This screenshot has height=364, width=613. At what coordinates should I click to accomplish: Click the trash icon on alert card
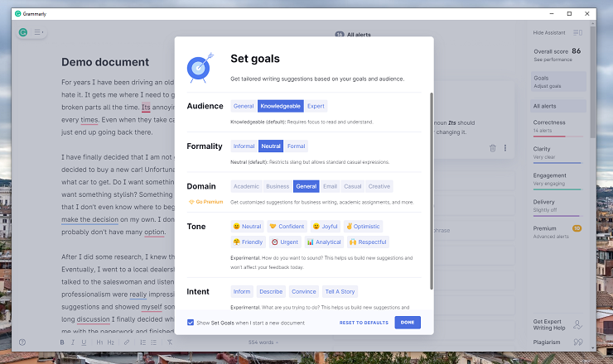(x=493, y=148)
